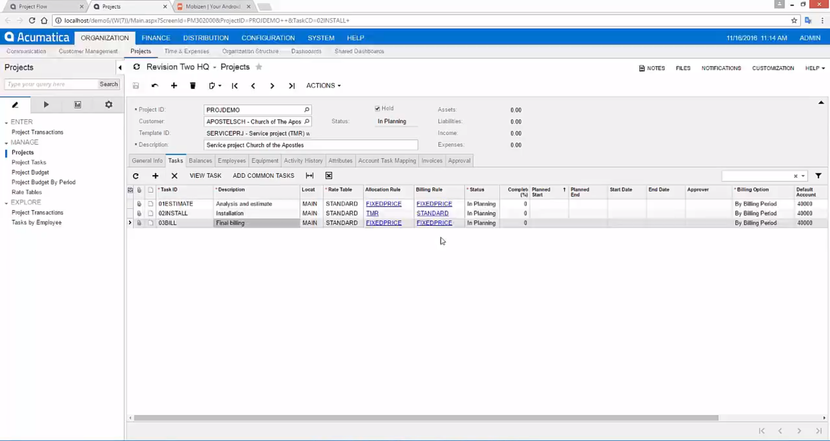The image size is (830, 441).
Task: Open the FINANCE menu
Action: coord(155,38)
